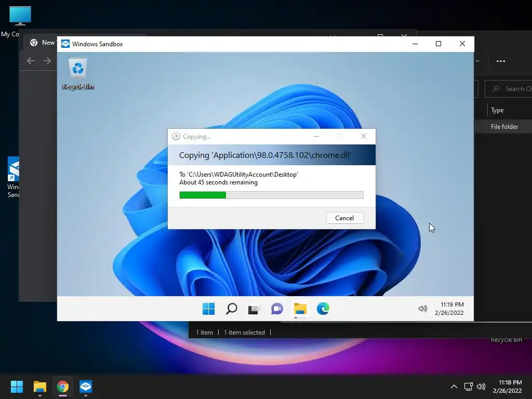The width and height of the screenshot is (532, 399).
Task: Click the copy destination path text
Action: pyautogui.click(x=238, y=175)
